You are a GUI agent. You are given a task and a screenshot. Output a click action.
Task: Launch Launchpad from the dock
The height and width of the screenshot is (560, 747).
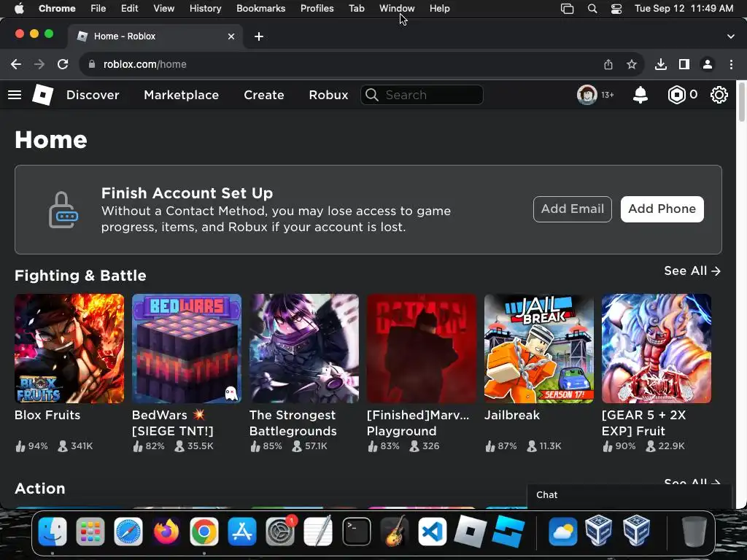coord(90,532)
